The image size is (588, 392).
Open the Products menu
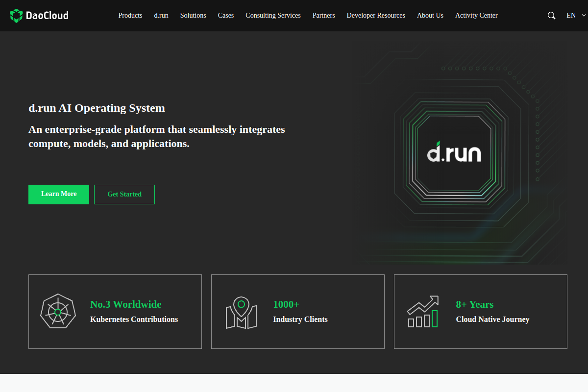130,16
